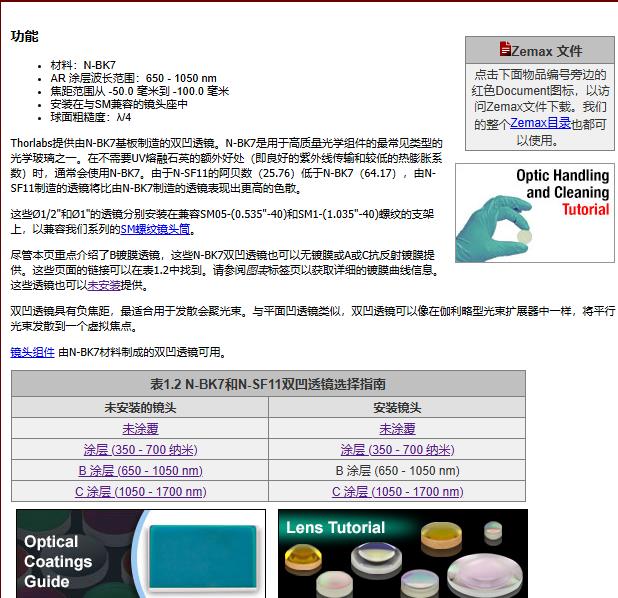Open 涂层 (350 - 700 纳米) under 未安装的镜头
Screen dimensions: 618x598
pos(141,449)
